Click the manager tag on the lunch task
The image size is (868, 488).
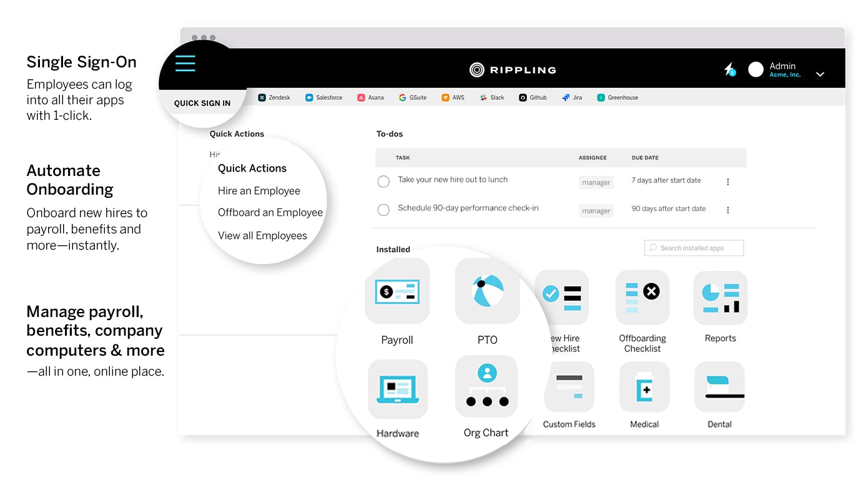point(596,182)
